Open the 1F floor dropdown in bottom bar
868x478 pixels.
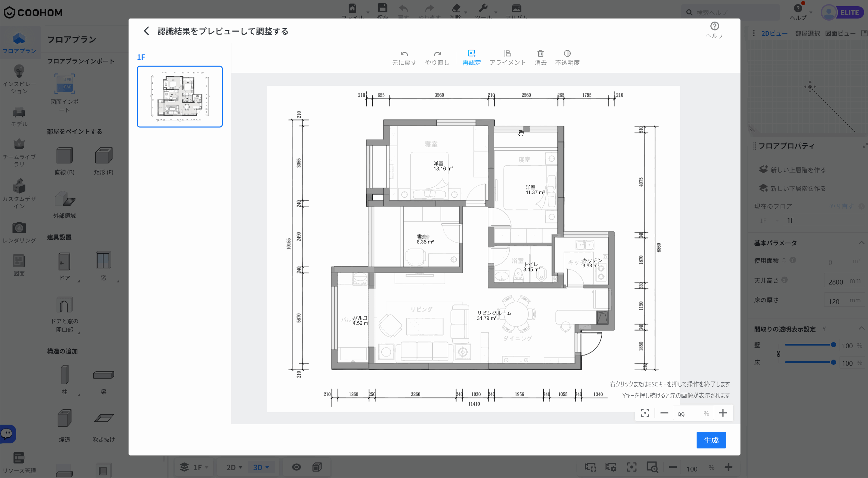[x=194, y=467]
